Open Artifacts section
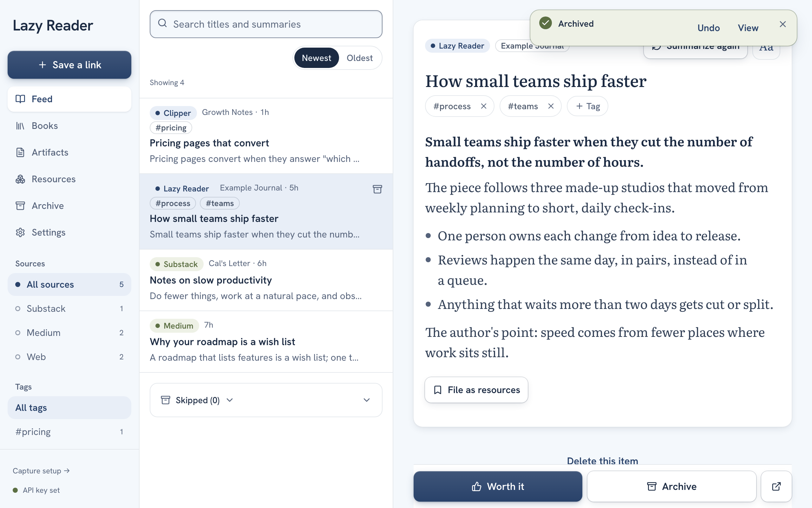This screenshot has width=812, height=508. (x=69, y=152)
